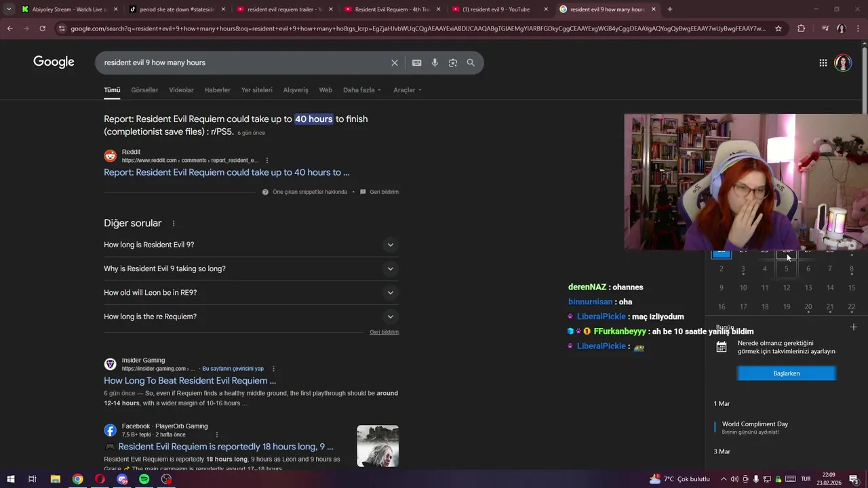
Task: Open the Daha fazla dropdown
Action: coord(362,90)
